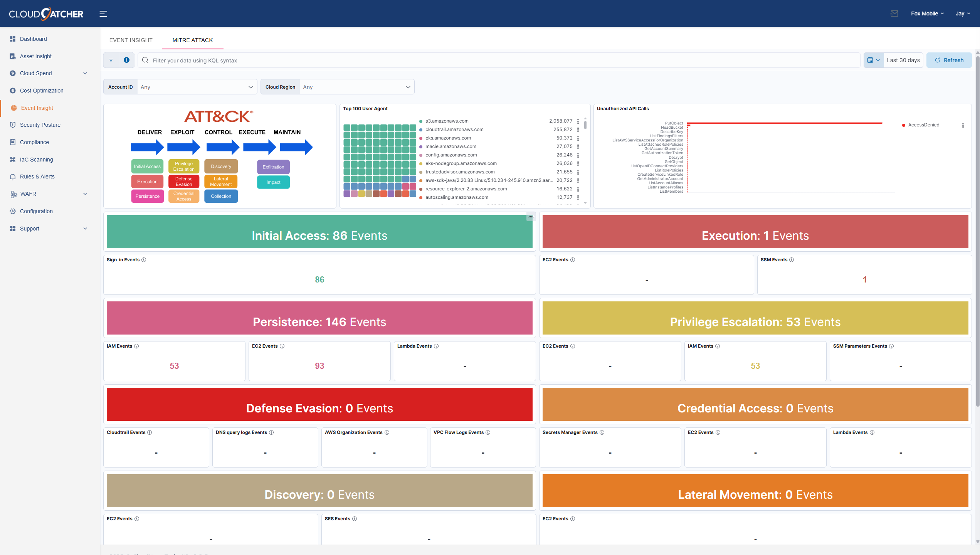Click the Asset Insight sidebar icon
This screenshot has height=555, width=980.
pos(13,56)
